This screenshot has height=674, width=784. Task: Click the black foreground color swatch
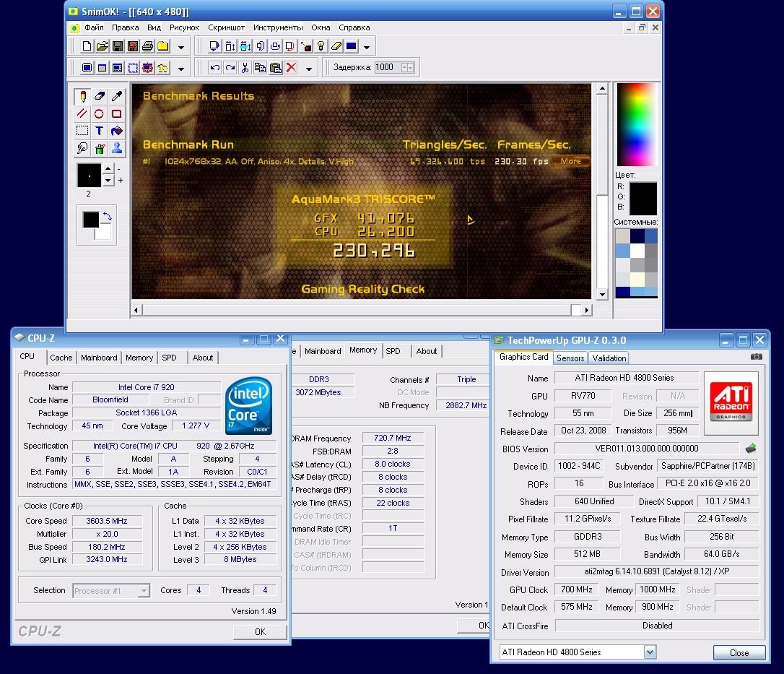[x=90, y=219]
